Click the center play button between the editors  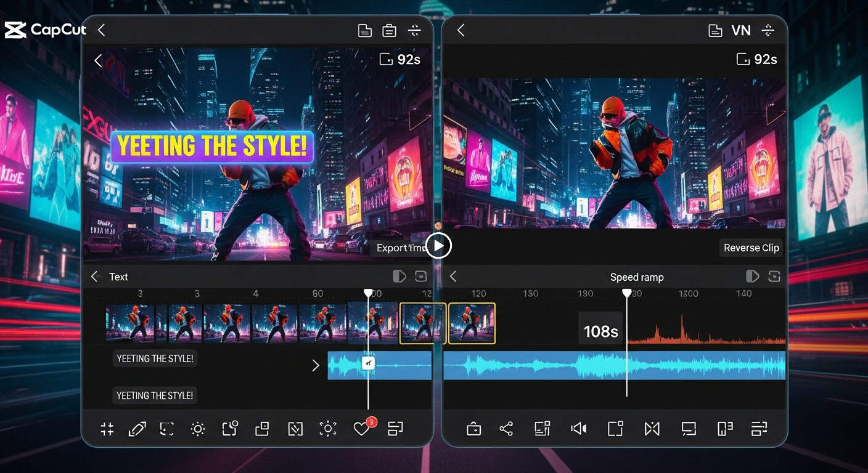438,245
